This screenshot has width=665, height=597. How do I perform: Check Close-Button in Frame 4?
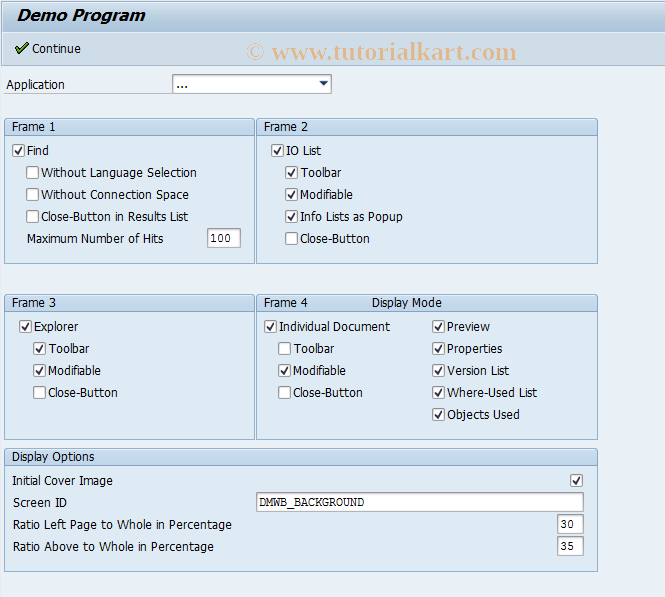click(x=285, y=393)
